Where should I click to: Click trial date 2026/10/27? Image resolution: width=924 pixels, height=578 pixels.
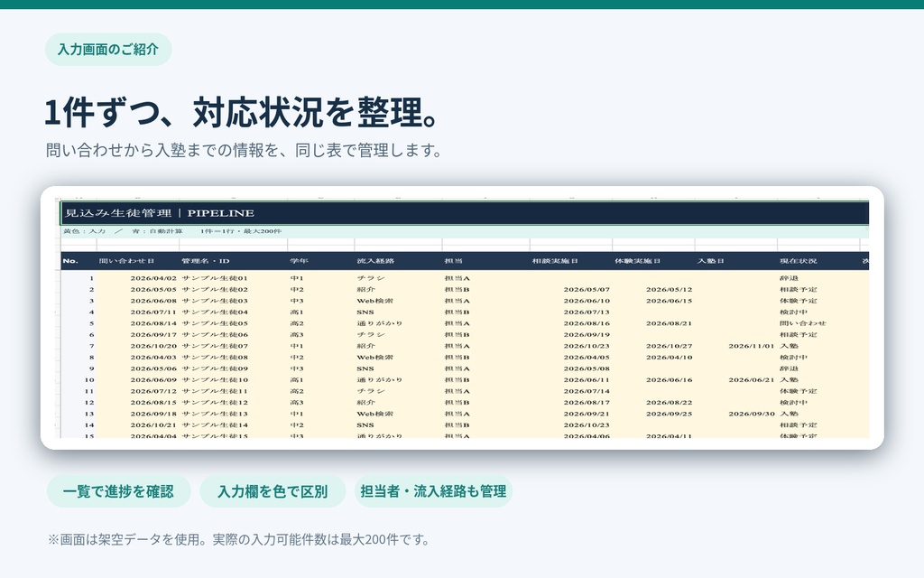pyautogui.click(x=669, y=346)
